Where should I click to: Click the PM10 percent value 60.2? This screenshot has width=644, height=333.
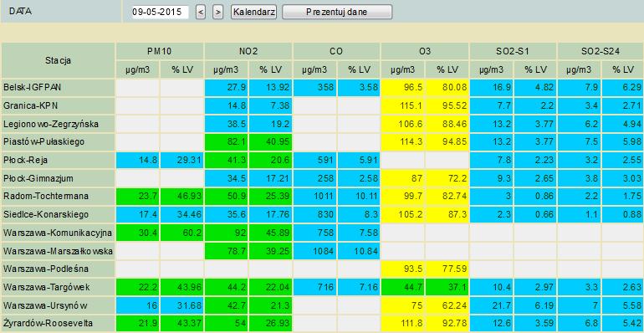(x=182, y=233)
